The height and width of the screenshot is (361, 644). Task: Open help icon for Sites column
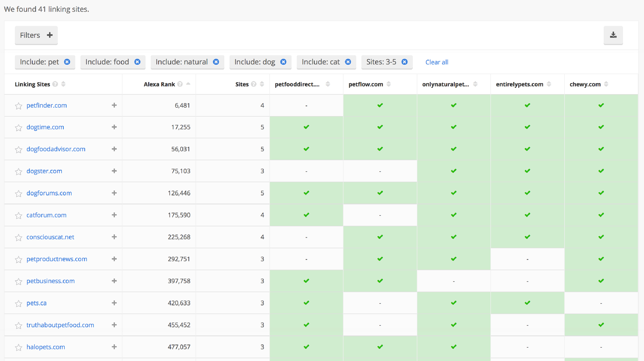click(254, 84)
